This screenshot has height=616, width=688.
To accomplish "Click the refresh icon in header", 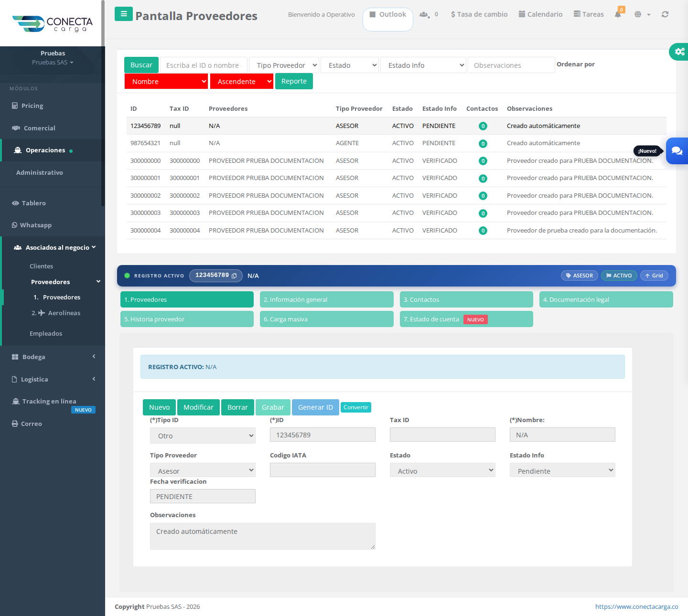I will 665,14.
